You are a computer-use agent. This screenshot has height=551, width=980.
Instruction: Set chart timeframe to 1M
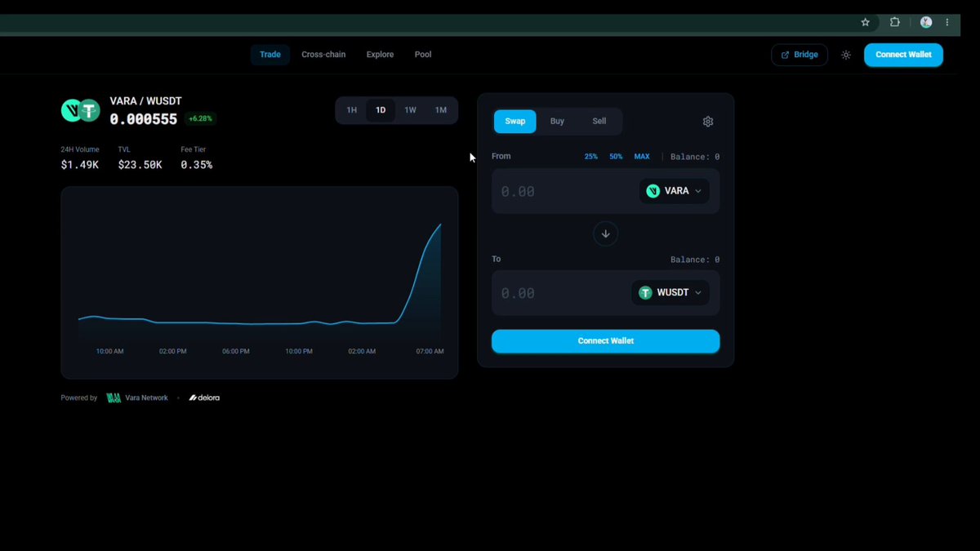click(441, 110)
